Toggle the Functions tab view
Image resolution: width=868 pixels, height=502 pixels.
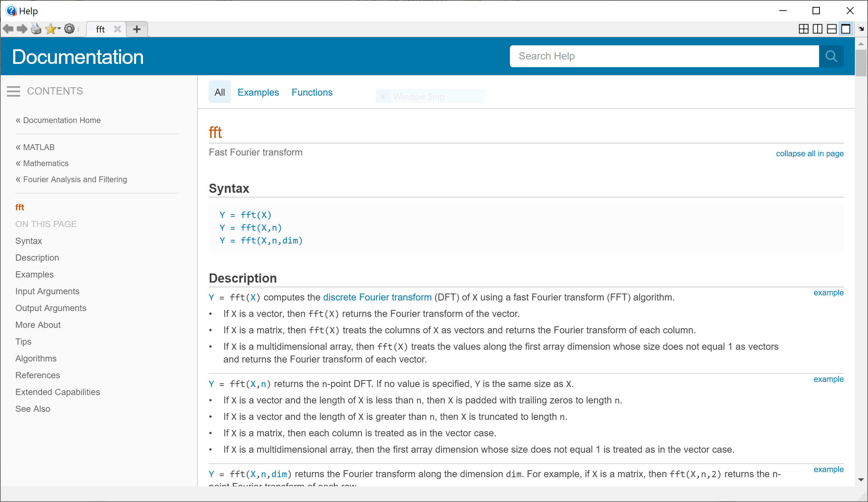312,93
